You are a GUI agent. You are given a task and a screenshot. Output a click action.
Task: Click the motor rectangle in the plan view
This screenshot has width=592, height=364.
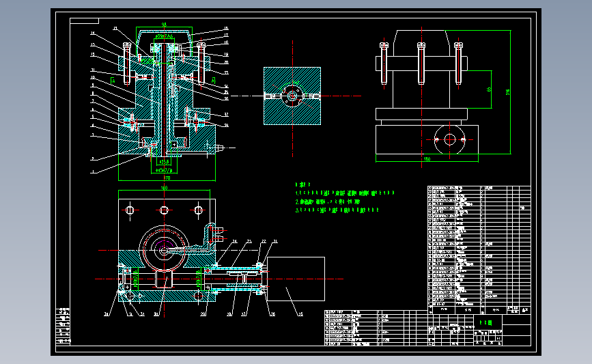(x=296, y=279)
